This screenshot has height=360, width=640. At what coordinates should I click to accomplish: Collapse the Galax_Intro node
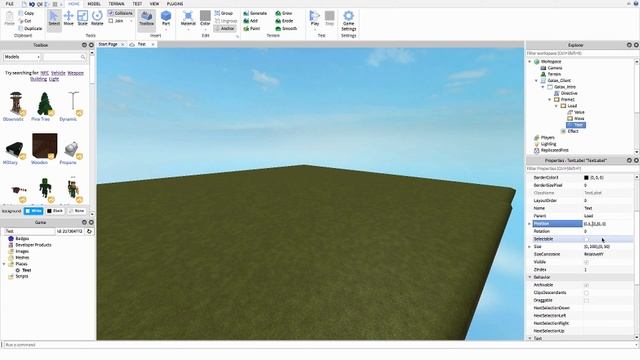543,87
